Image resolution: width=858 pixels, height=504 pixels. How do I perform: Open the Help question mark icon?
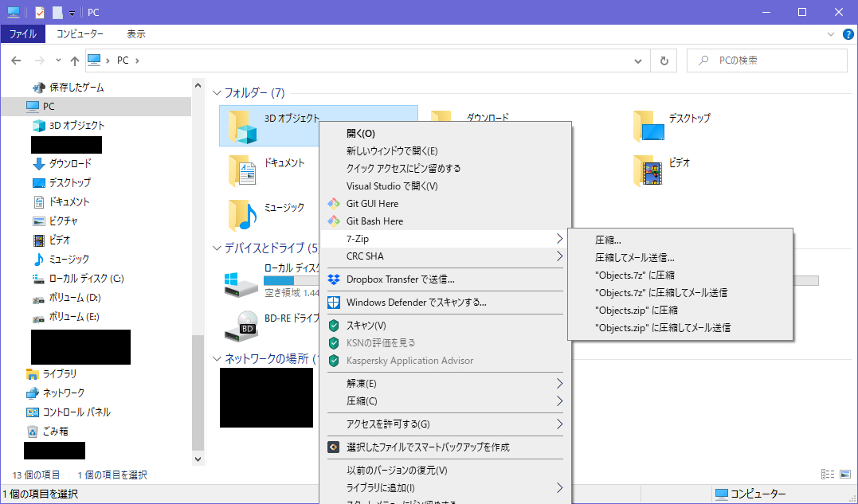pos(848,34)
